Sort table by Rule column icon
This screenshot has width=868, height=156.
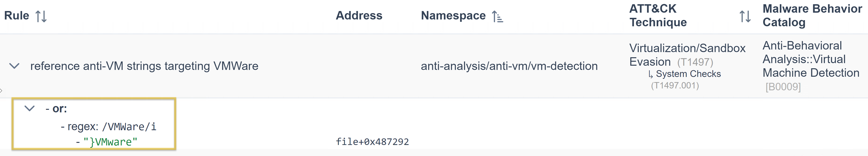tap(41, 16)
